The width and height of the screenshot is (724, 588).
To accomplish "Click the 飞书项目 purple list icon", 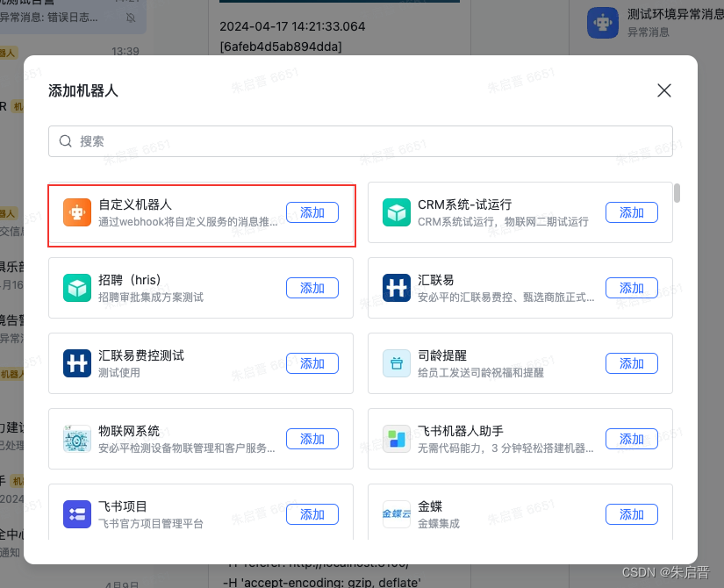I will pos(77,514).
